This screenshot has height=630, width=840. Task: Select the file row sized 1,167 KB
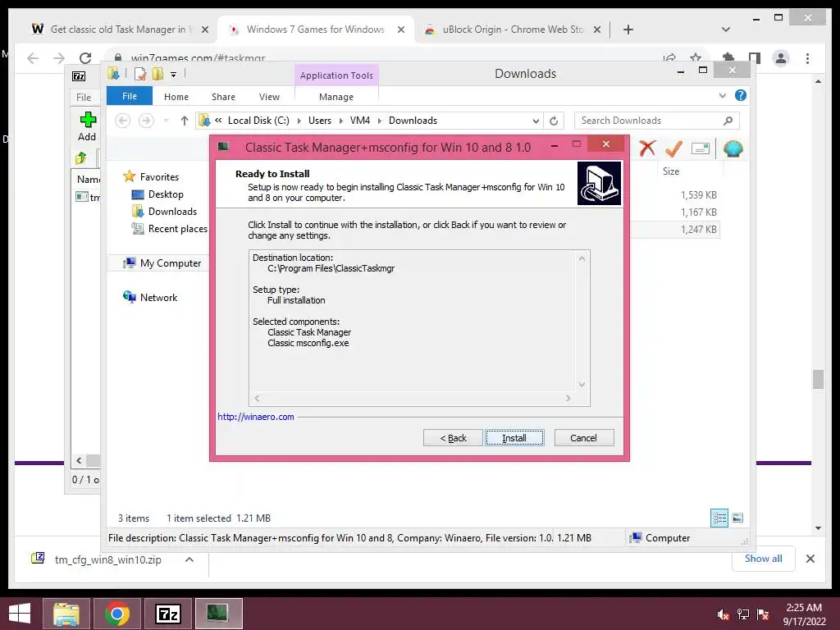click(677, 212)
